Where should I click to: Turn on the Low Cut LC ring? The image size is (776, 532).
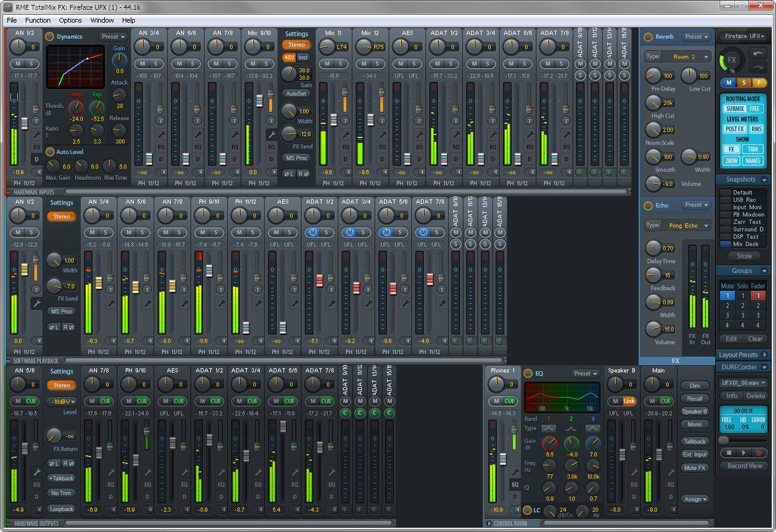[x=527, y=511]
